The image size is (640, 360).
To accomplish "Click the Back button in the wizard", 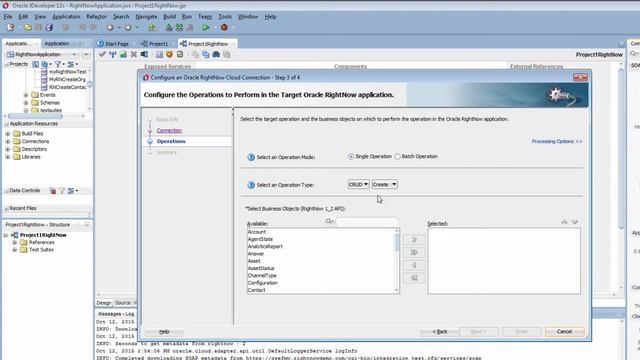I will (x=440, y=332).
